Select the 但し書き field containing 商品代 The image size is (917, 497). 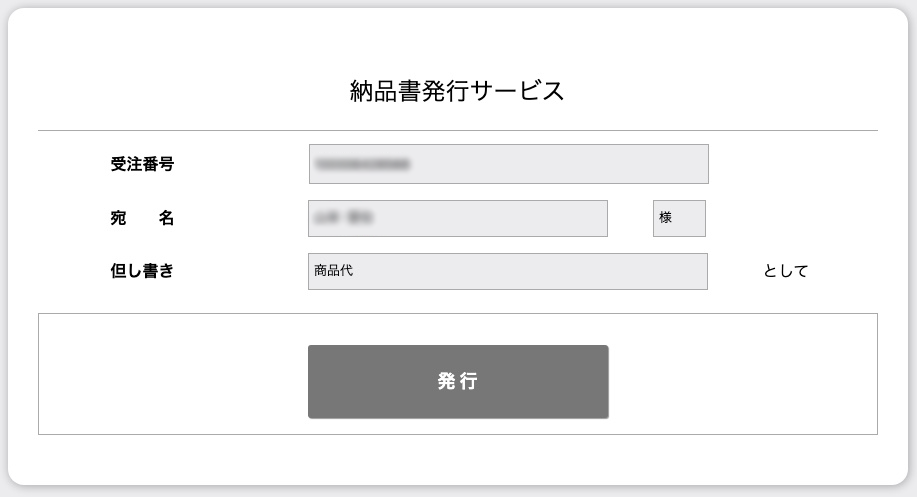[507, 271]
